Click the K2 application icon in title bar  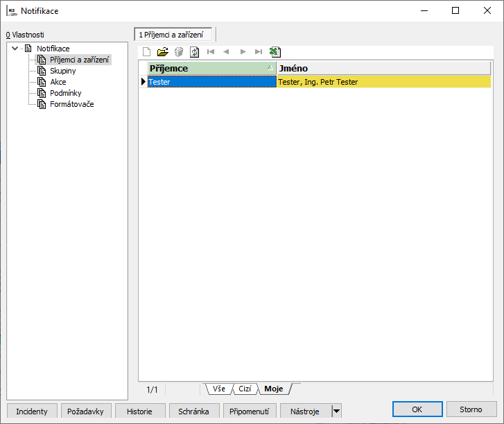pyautogui.click(x=12, y=11)
